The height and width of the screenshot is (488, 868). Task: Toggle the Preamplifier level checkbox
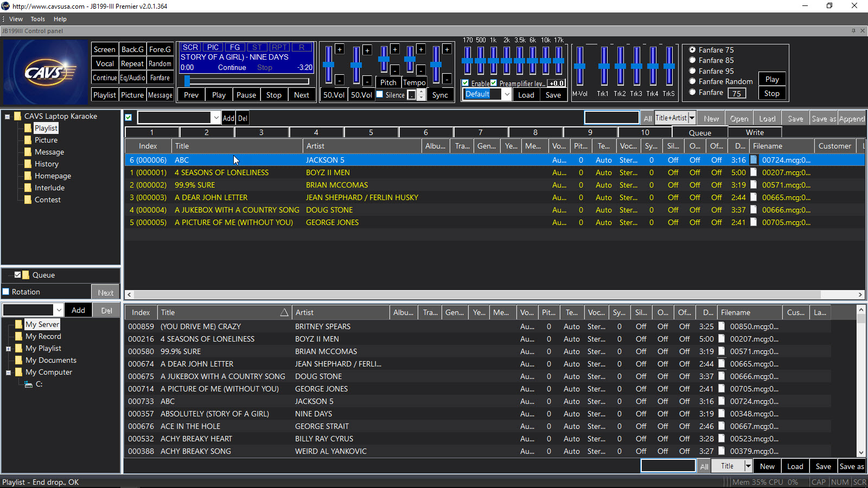point(494,83)
